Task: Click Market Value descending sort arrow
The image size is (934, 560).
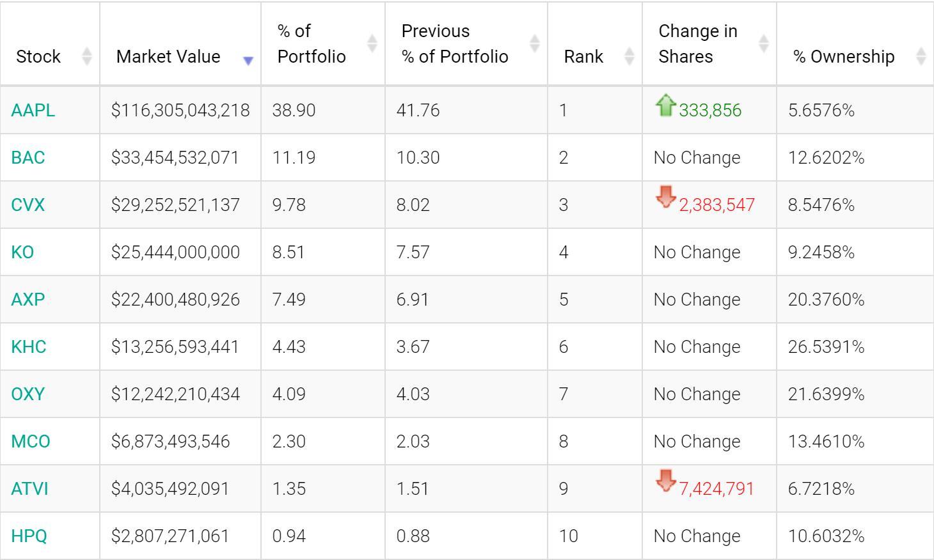Action: 248,61
